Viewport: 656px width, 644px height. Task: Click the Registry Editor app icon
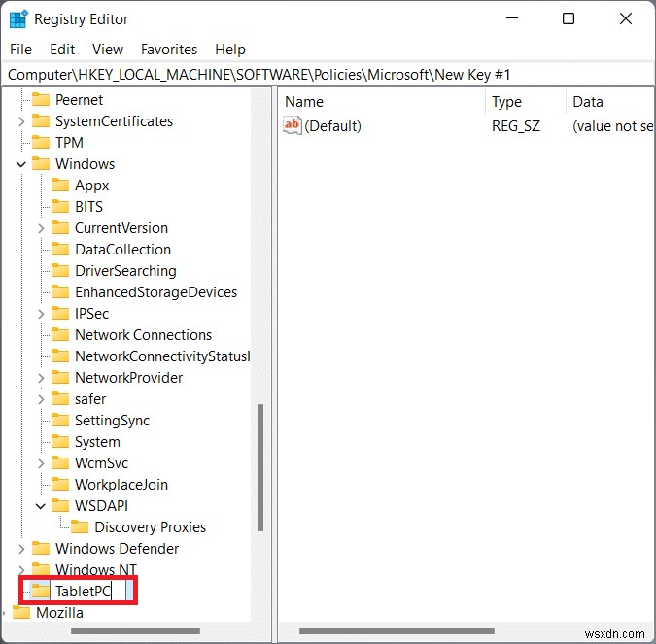[18, 19]
